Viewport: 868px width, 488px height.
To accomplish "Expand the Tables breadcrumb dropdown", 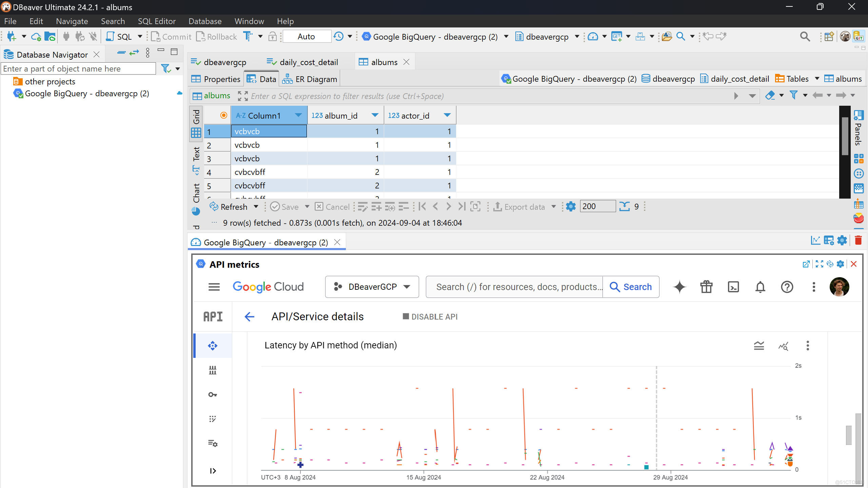I will 817,79.
